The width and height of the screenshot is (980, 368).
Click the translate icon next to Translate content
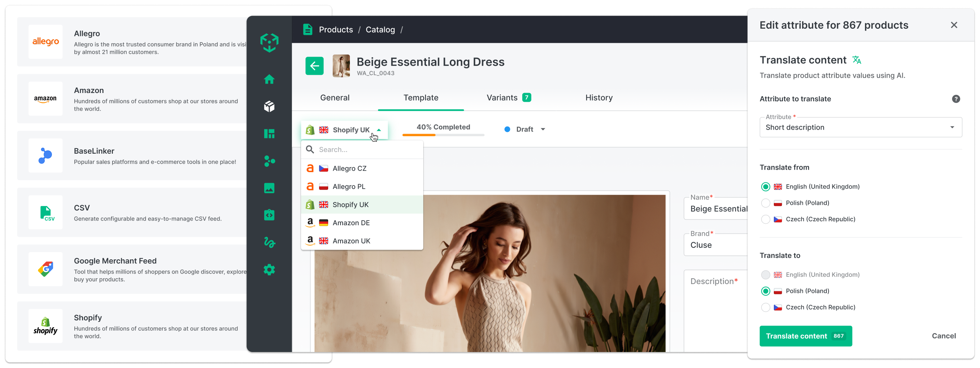[x=856, y=60]
